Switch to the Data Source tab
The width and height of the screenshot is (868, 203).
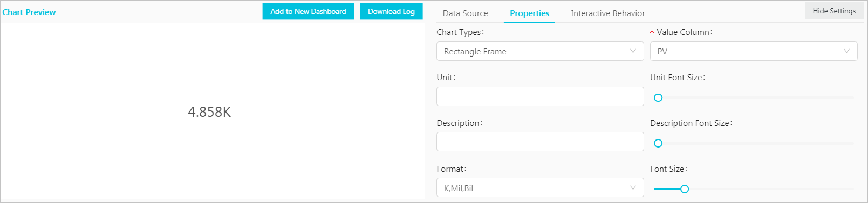pyautogui.click(x=465, y=13)
